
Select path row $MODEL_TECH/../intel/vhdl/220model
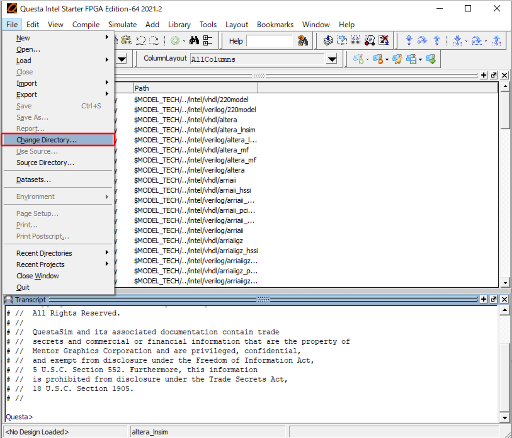tap(191, 99)
